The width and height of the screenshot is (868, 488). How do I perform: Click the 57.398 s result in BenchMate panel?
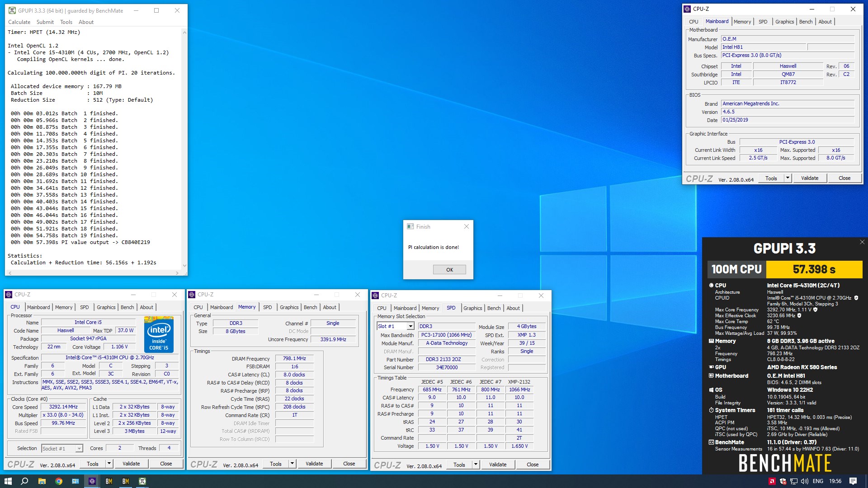click(814, 269)
